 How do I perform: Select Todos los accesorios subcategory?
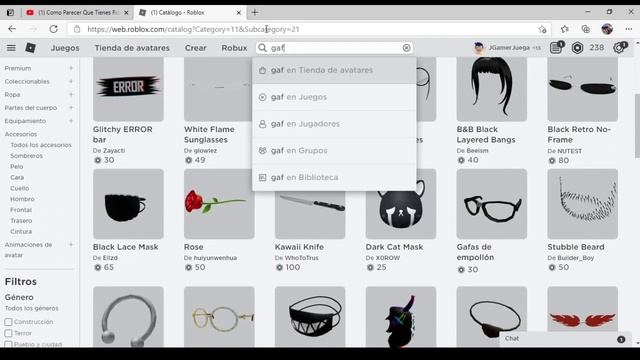[41, 145]
